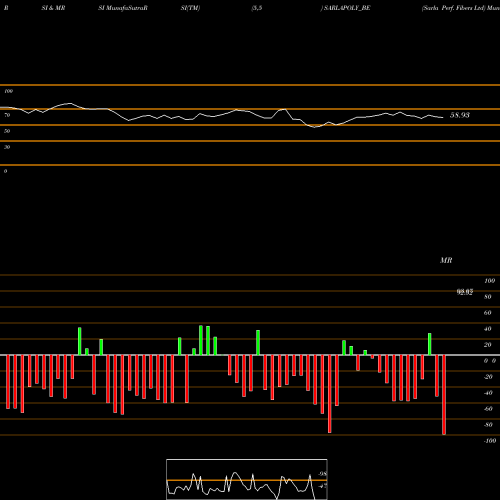The width and height of the screenshot is (500, 500).
Task: Click the 60 label on MR axis
Action: click(488, 313)
